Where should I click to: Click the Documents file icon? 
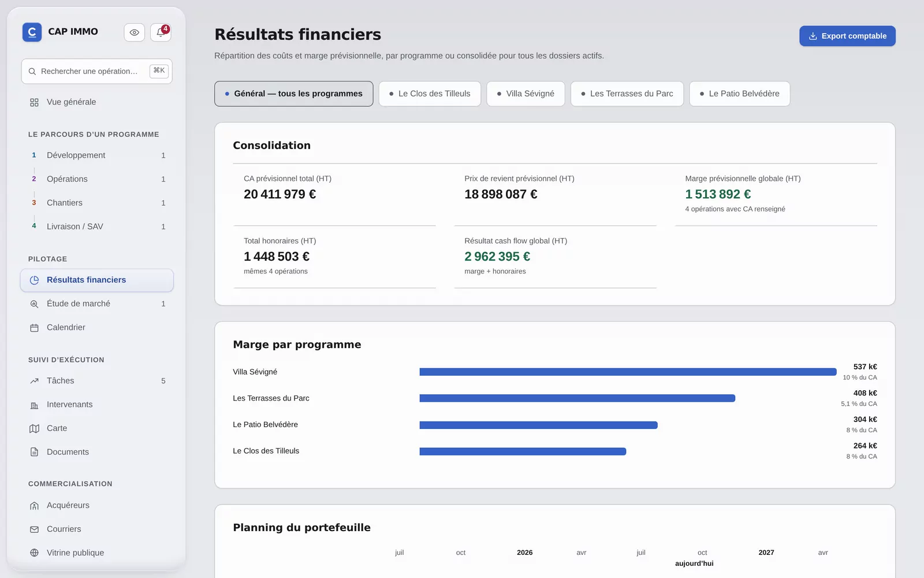coord(34,452)
